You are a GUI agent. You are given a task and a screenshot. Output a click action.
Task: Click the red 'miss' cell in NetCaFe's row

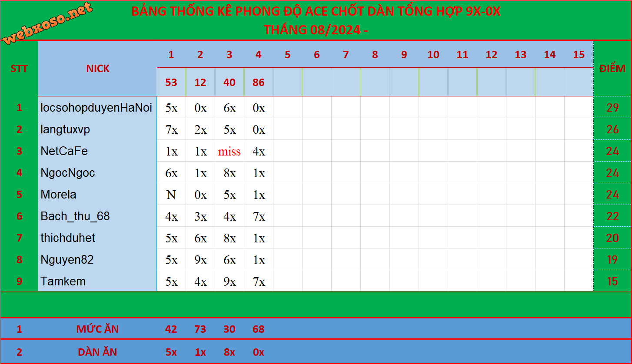click(230, 151)
